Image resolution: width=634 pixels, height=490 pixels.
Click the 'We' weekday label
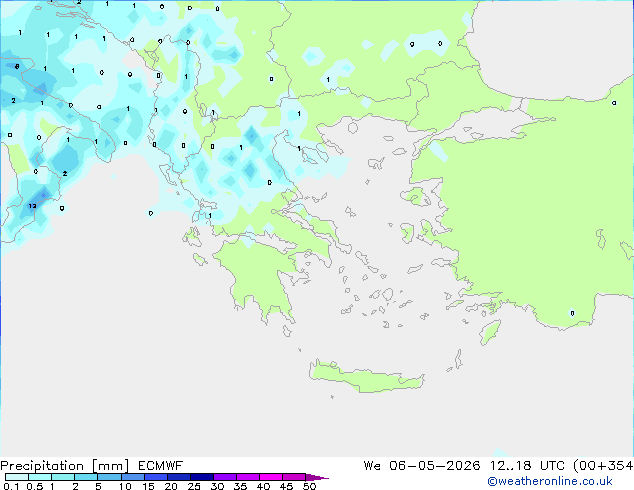click(x=372, y=466)
